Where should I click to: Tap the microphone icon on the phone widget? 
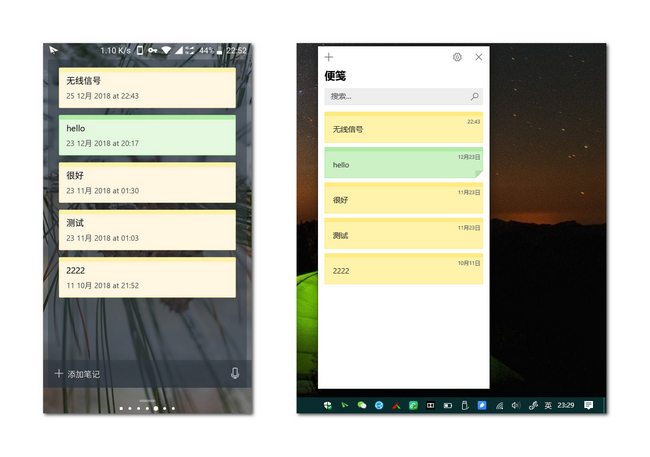point(235,373)
